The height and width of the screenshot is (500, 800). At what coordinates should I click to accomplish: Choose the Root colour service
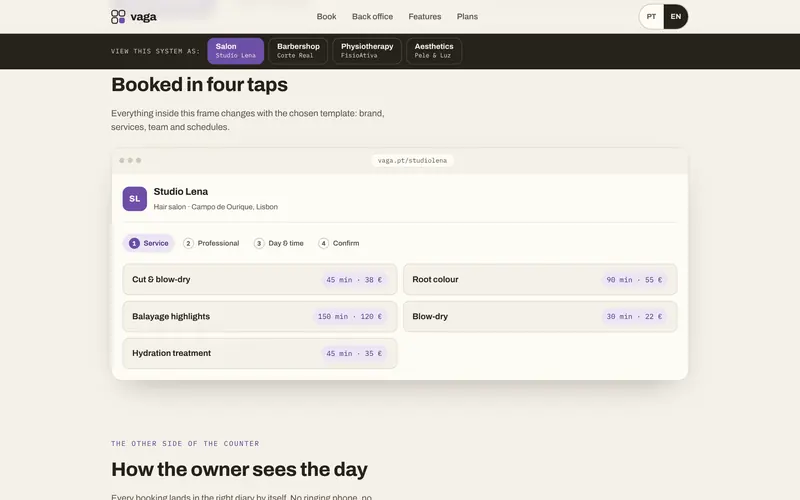click(x=540, y=280)
